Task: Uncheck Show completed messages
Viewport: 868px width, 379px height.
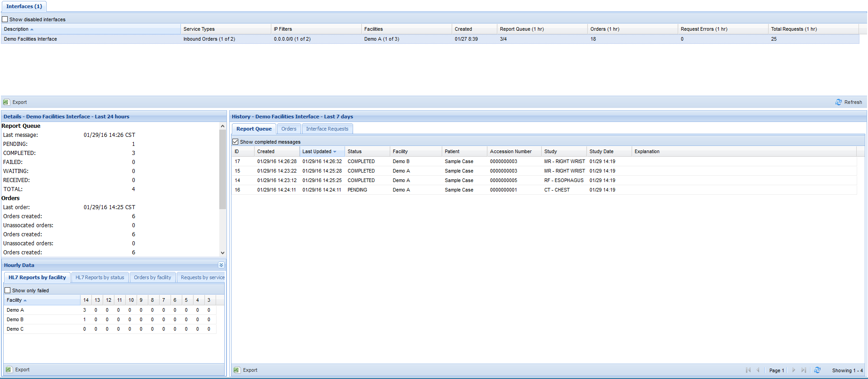Action: click(236, 142)
